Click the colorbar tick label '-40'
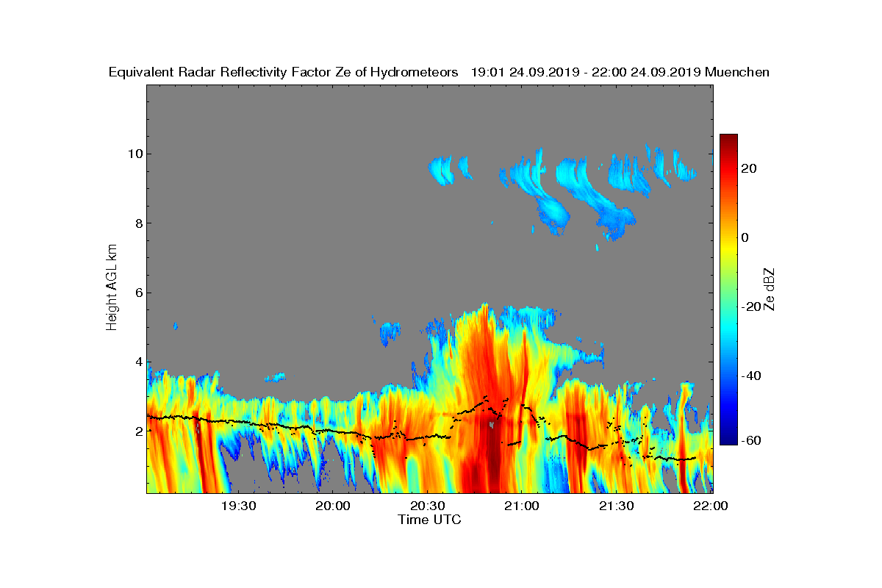The width and height of the screenshot is (882, 588). (x=753, y=376)
